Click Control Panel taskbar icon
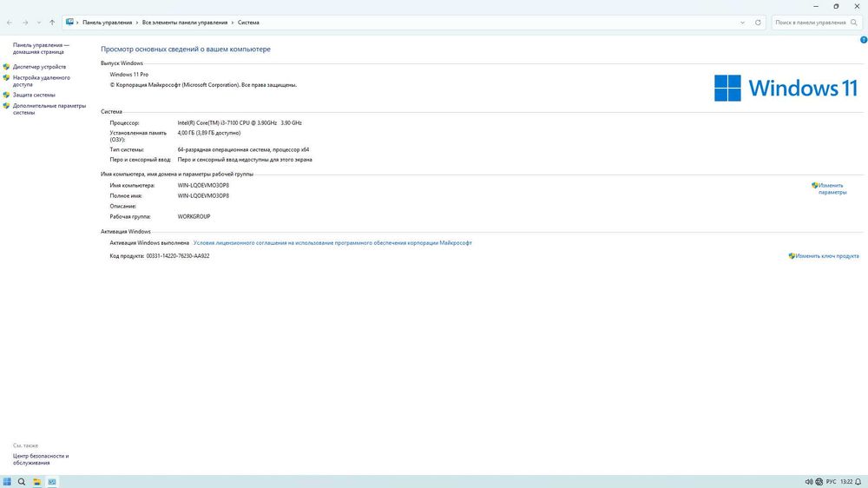 click(51, 482)
